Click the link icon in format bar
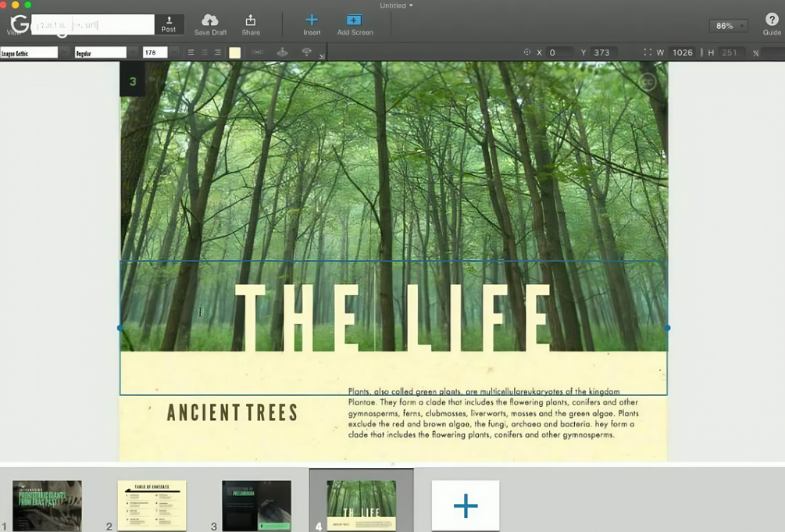 257,52
